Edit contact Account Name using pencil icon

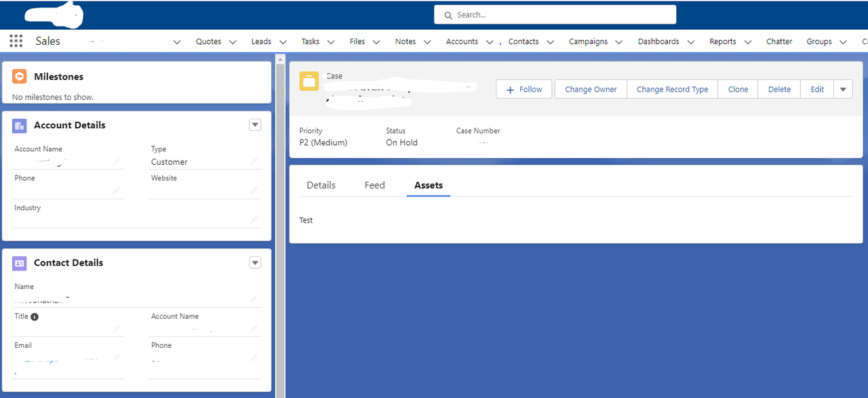tap(254, 328)
